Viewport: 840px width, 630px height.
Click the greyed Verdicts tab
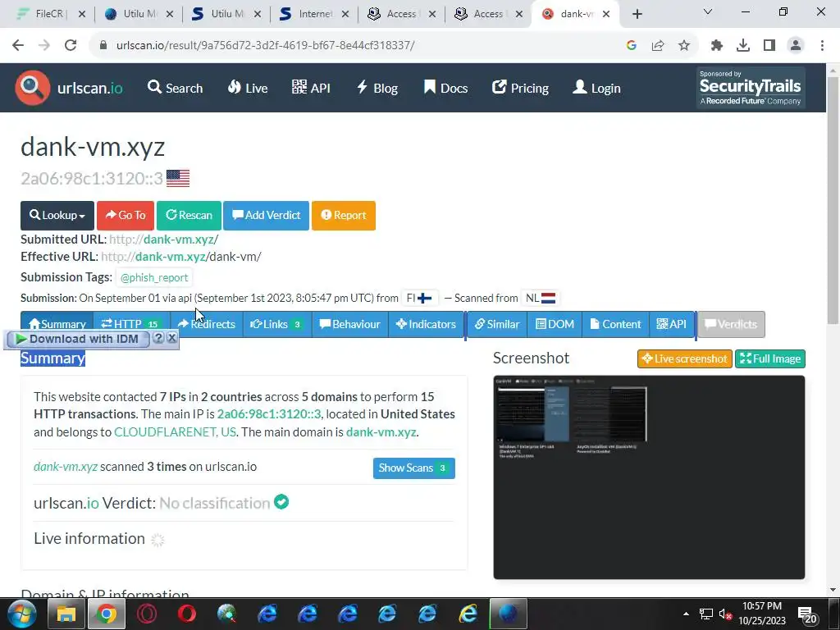(x=731, y=324)
